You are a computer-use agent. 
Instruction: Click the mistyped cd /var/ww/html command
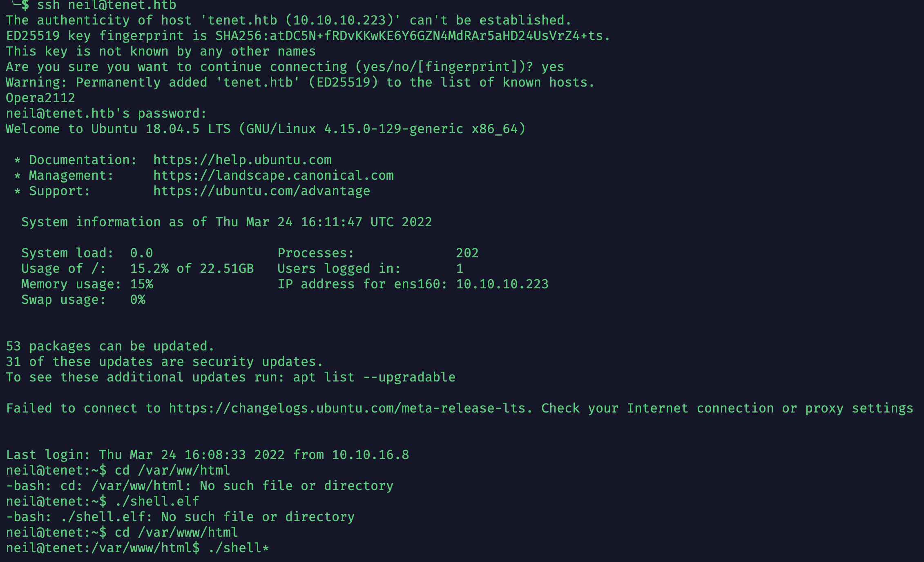point(172,471)
